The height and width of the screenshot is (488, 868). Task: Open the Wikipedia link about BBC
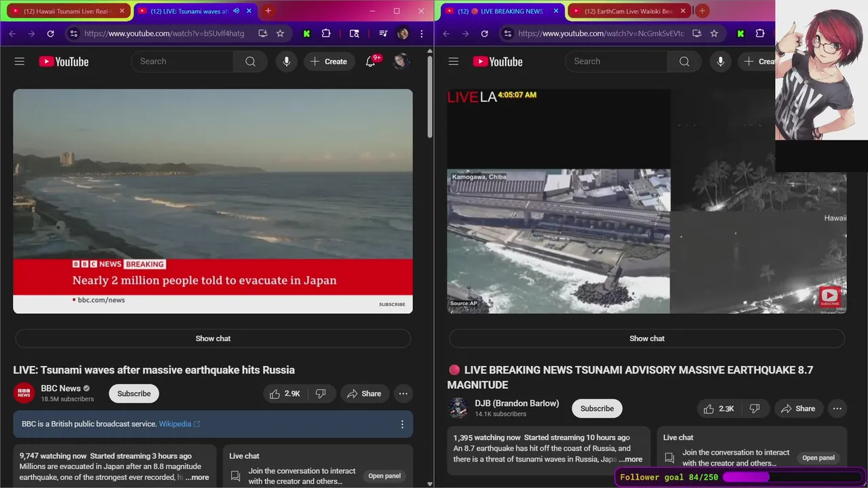pos(179,424)
